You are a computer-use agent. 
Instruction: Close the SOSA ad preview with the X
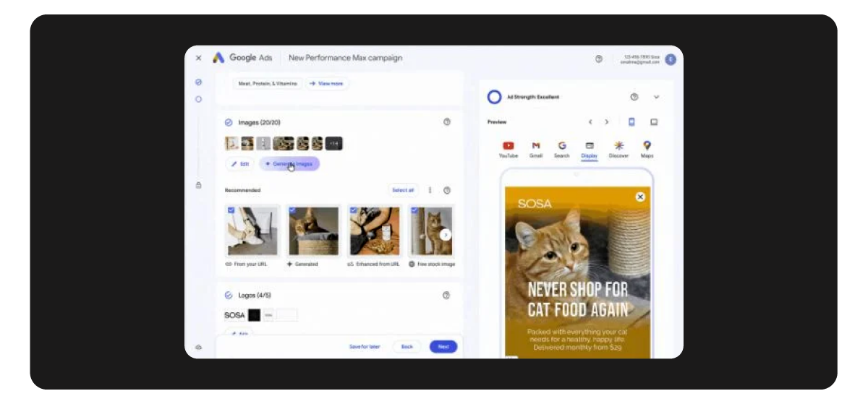click(639, 197)
